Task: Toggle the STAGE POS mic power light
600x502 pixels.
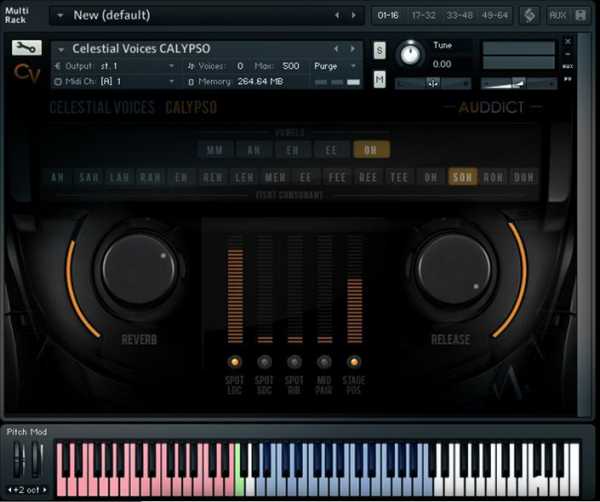Action: 354,362
